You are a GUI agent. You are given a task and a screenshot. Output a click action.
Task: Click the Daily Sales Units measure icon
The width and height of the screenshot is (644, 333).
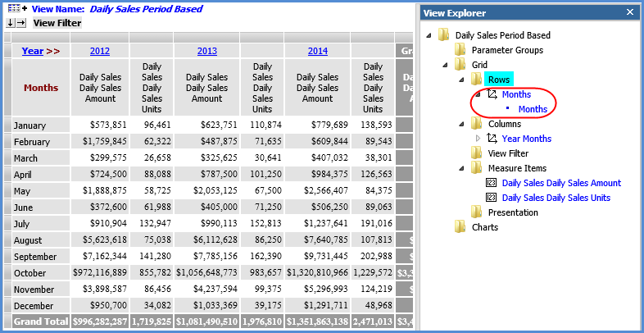492,198
